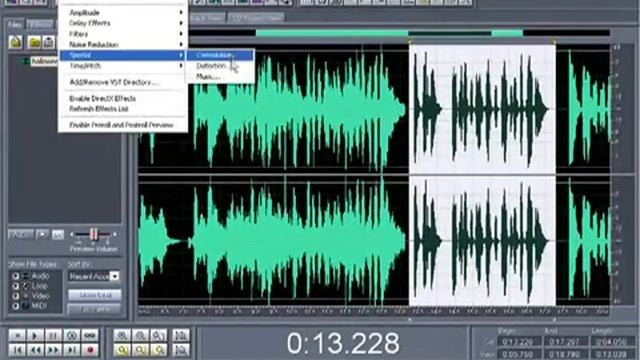Select Refresh Effects List menu item
The image size is (640, 360).
point(123,109)
